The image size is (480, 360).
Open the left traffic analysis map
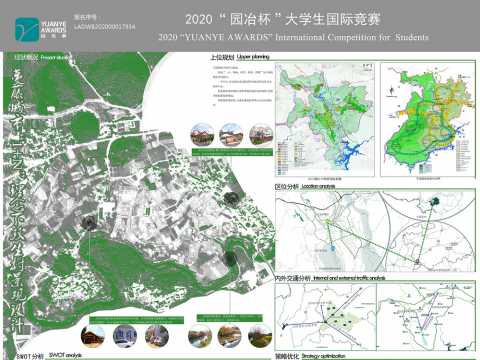(325, 317)
